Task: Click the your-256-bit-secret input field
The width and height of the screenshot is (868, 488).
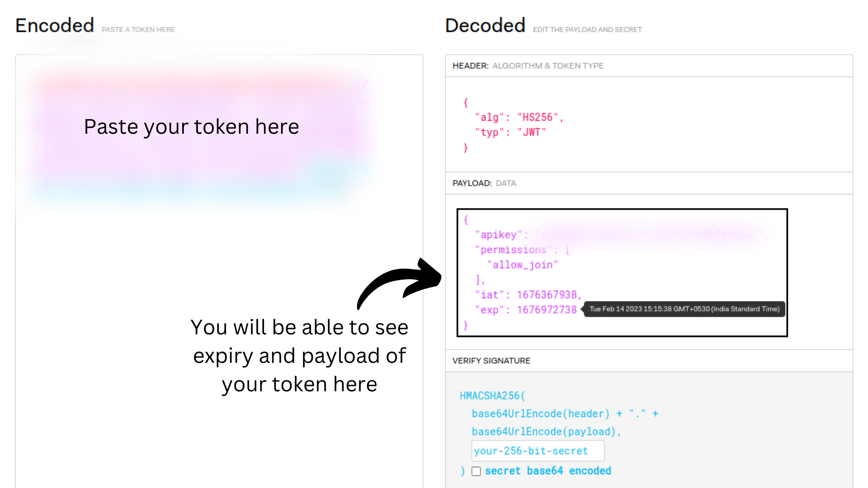Action: click(538, 451)
